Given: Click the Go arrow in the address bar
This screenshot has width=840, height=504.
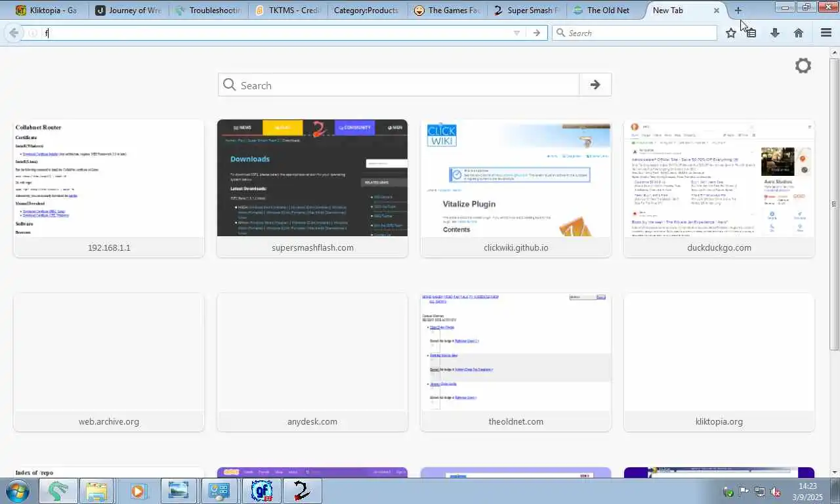Looking at the screenshot, I should [x=537, y=33].
